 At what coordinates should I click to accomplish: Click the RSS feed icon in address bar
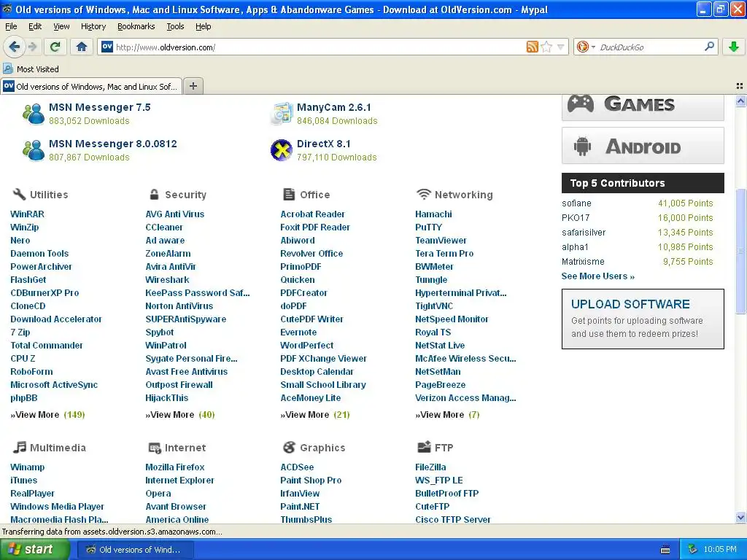coord(532,47)
